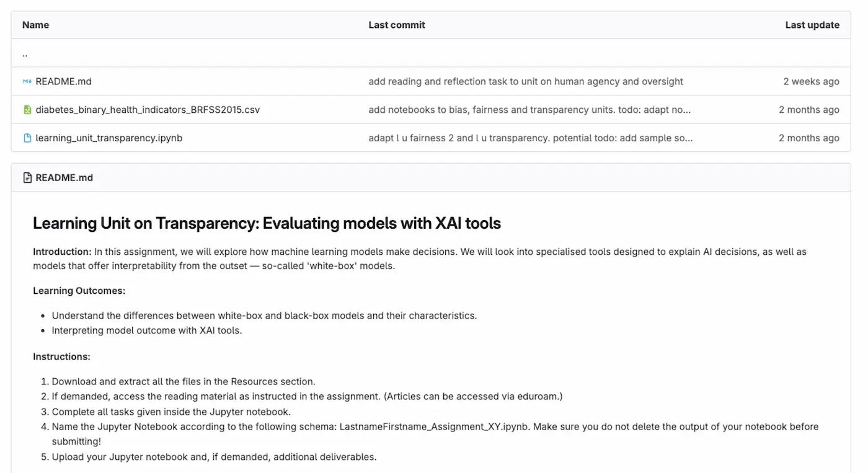Open diabetes_binary_health_indicators_BRFSS2015.csv
The image size is (868, 473).
click(x=148, y=109)
